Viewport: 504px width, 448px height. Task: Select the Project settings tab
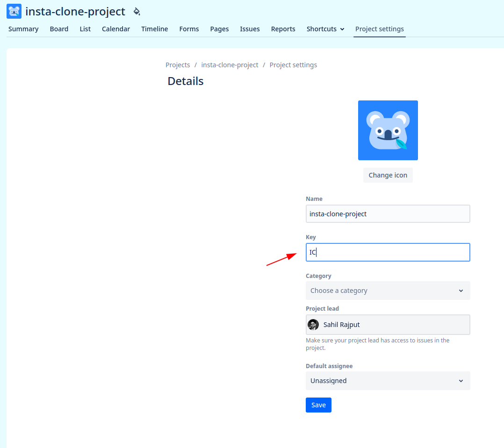(380, 29)
